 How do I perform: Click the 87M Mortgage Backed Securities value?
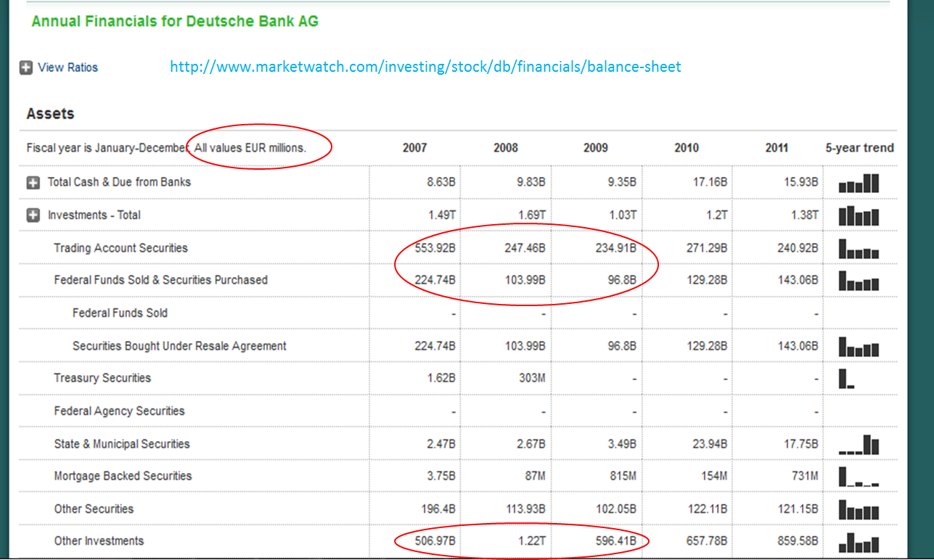point(535,477)
